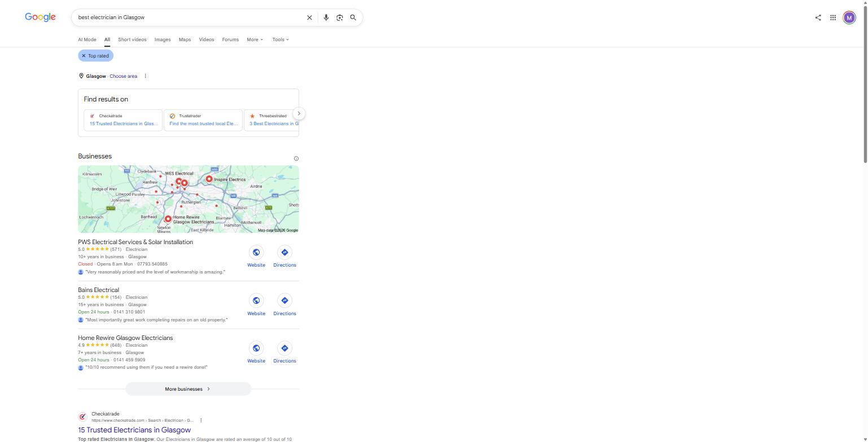Click the Checkatrade URL breadcrumb text
868x442 pixels.
pyautogui.click(x=142, y=420)
